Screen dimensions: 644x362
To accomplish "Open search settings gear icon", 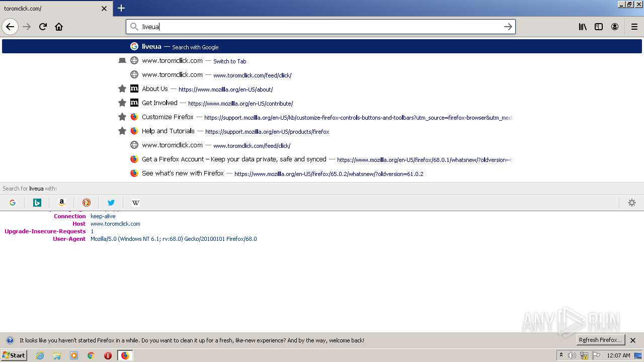I will tap(632, 203).
